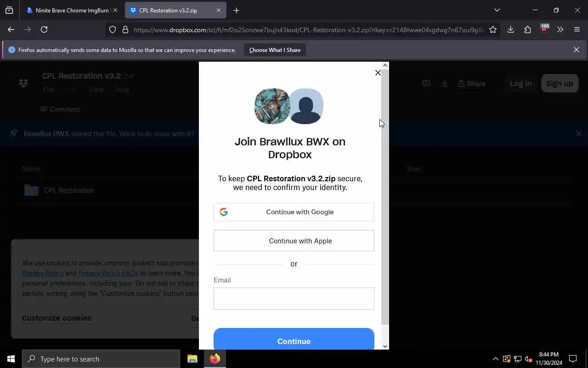The height and width of the screenshot is (368, 588).
Task: Open the Dropbox File menu
Action: pyautogui.click(x=49, y=90)
